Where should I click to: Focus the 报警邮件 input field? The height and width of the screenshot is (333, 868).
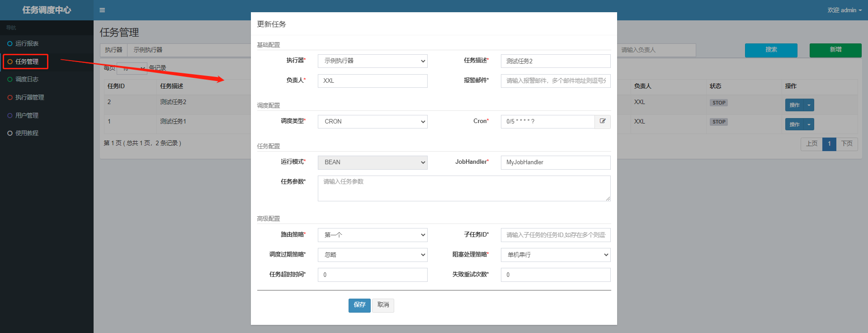coord(556,81)
